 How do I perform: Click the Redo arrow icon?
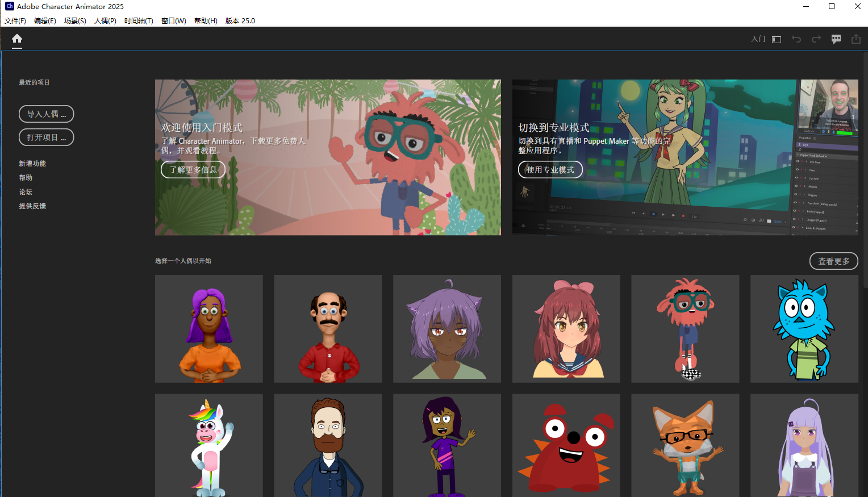coord(816,39)
